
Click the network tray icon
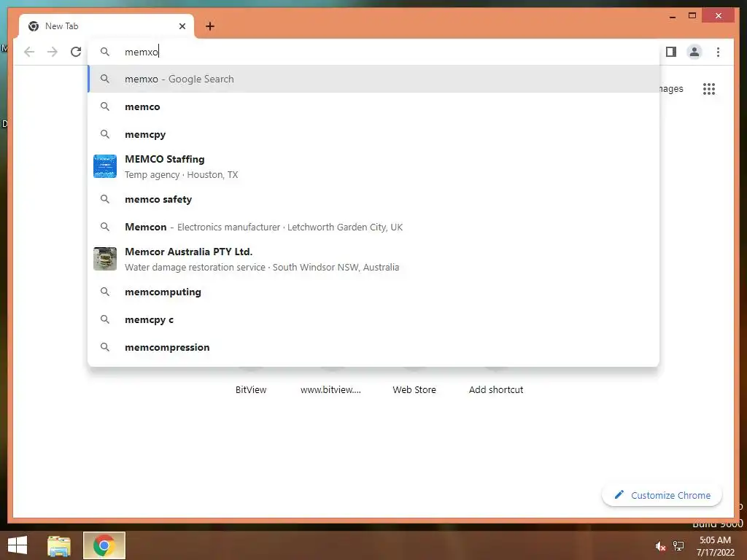pos(678,546)
